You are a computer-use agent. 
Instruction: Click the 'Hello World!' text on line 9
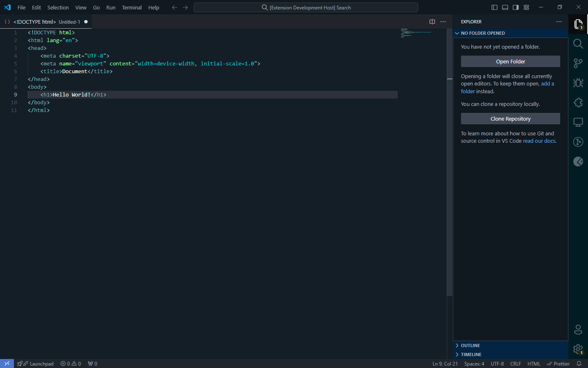click(71, 94)
